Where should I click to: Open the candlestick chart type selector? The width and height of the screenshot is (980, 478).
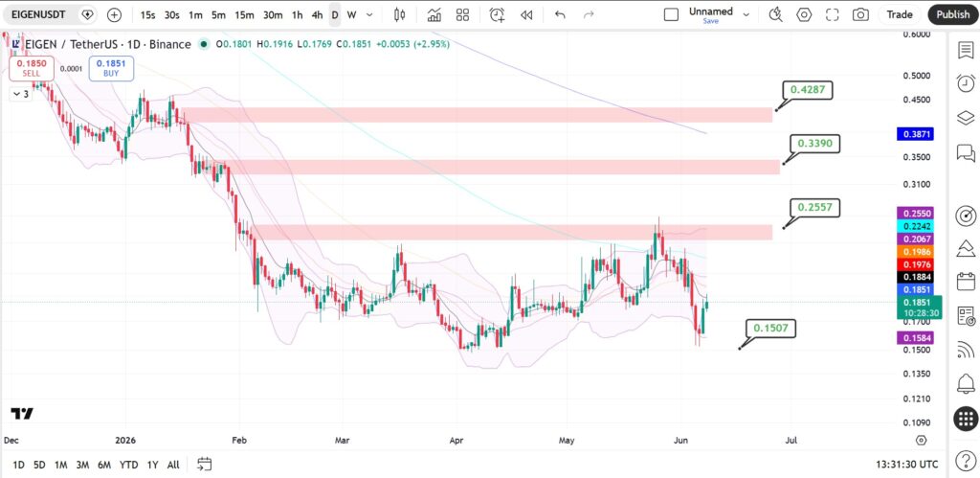pyautogui.click(x=400, y=14)
